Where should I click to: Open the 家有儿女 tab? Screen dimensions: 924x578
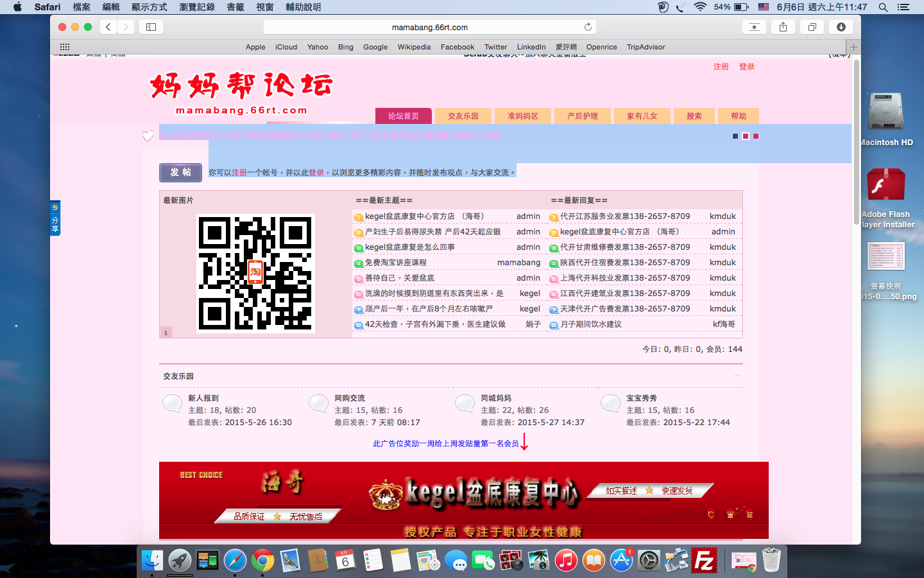tap(642, 116)
